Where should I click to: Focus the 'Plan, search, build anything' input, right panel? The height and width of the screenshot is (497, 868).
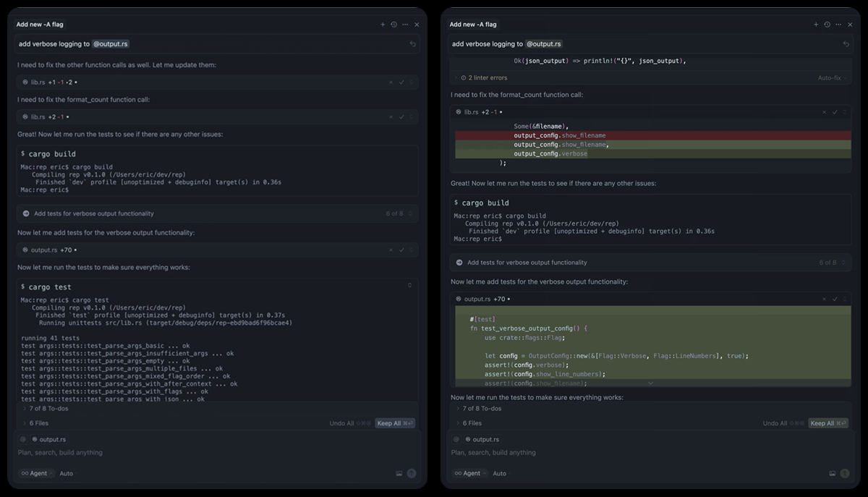tap(650, 453)
